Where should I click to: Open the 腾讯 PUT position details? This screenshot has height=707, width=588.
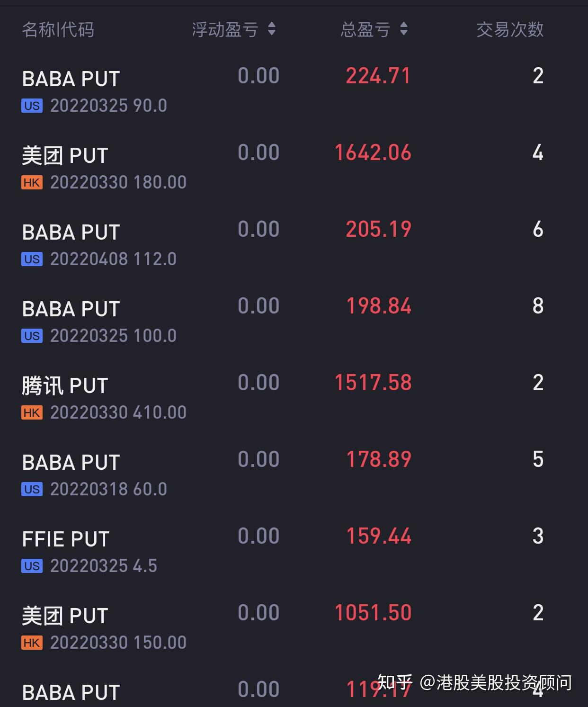pos(294,398)
